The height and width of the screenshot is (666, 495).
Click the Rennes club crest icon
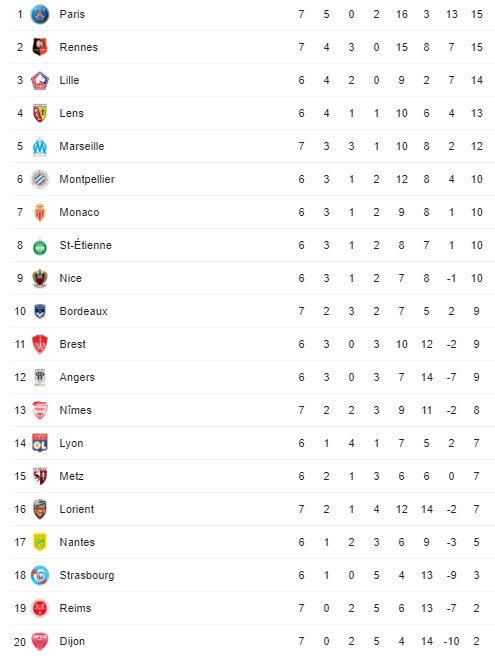tap(40, 47)
